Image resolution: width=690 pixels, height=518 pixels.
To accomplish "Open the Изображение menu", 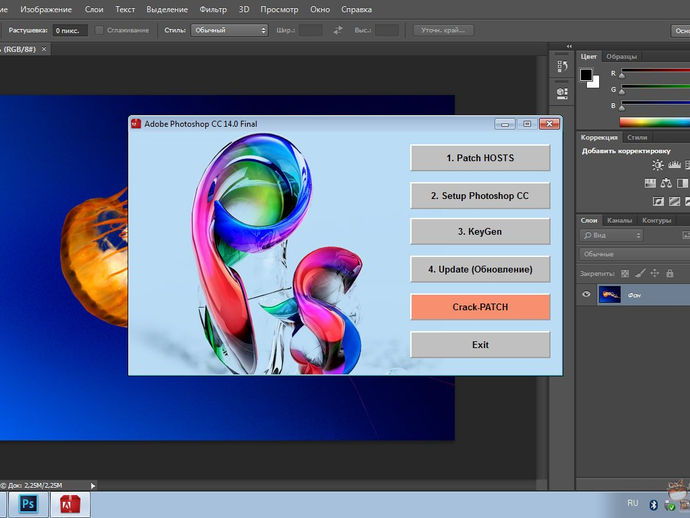I will [46, 9].
